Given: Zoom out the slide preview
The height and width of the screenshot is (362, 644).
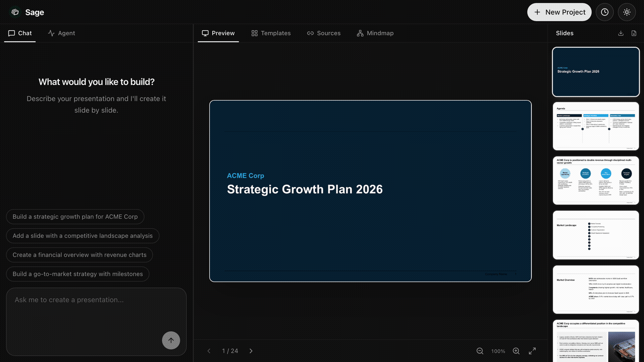Looking at the screenshot, I should (x=480, y=351).
